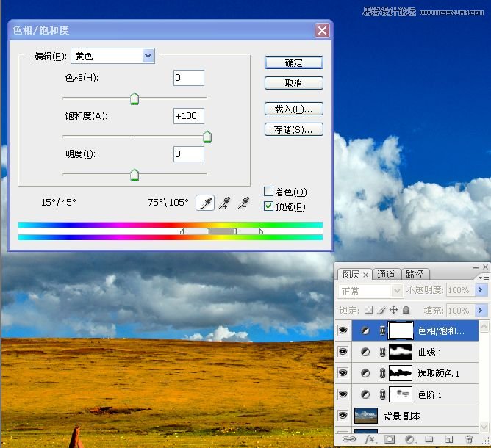Screen dimensions: 491x448
Task: Switch to the 通道 channels tab
Action: (386, 275)
